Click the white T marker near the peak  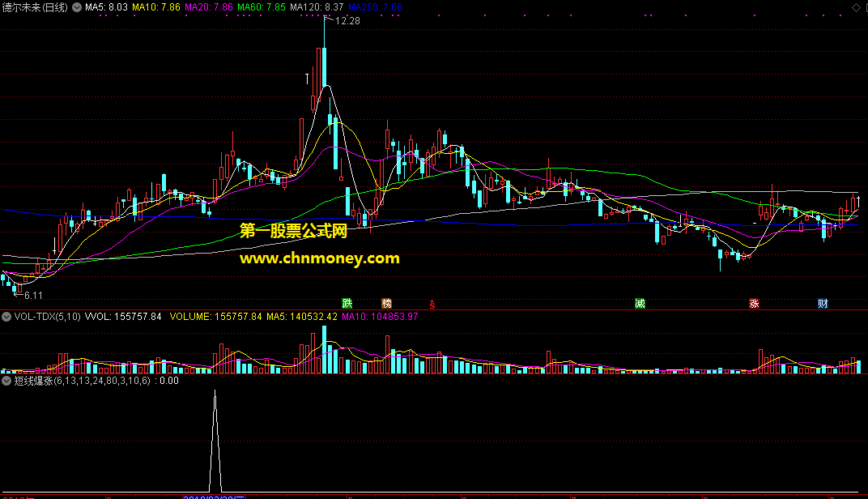pos(307,79)
